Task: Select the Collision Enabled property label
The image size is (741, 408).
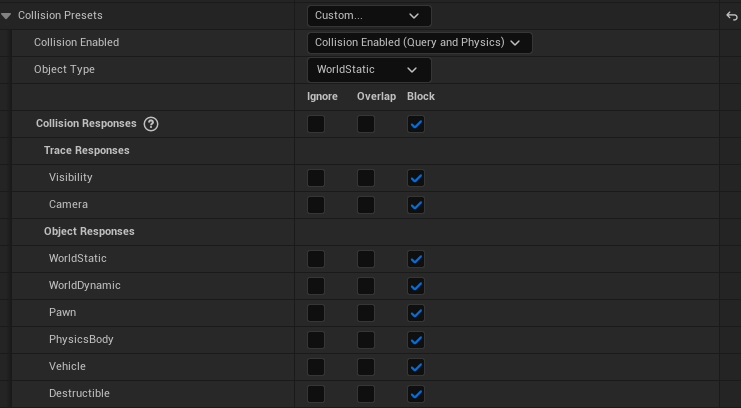Action: (77, 43)
